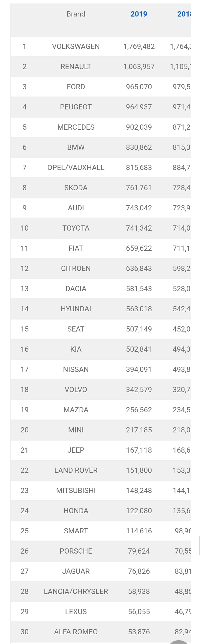Select the HYUNDAI brand cell
The width and height of the screenshot is (200, 644).
76,309
